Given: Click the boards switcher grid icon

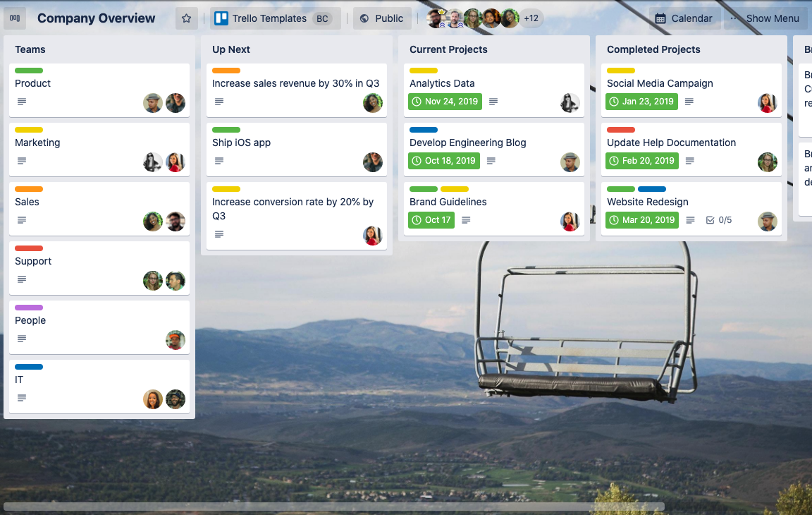Looking at the screenshot, I should coord(14,18).
